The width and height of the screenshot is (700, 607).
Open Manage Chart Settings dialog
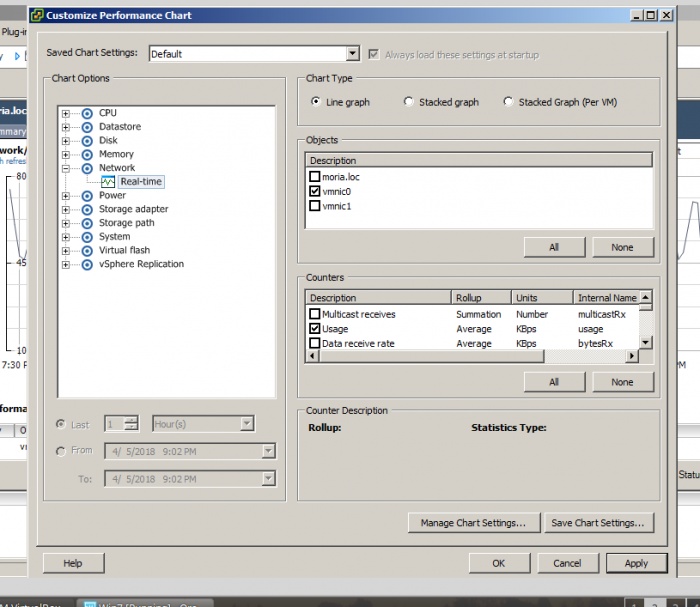(x=474, y=523)
